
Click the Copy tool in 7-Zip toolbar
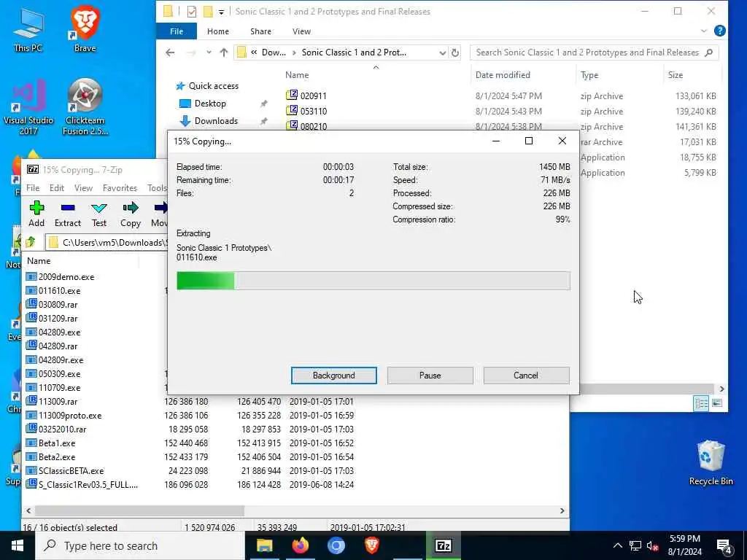pyautogui.click(x=130, y=214)
